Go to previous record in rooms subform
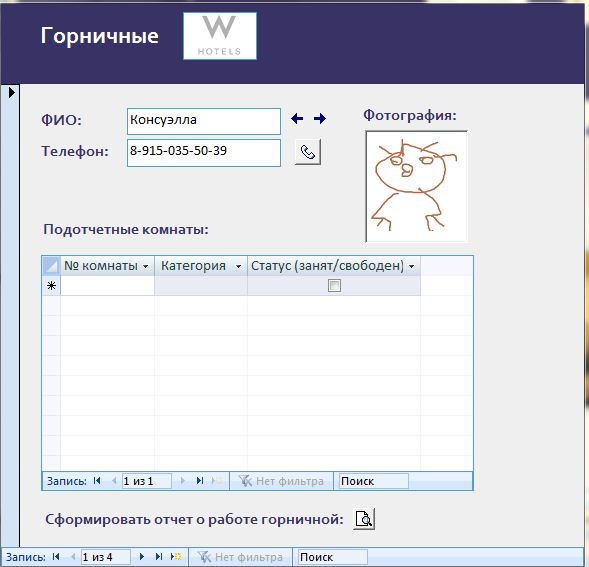This screenshot has width=589, height=567. pos(114,481)
